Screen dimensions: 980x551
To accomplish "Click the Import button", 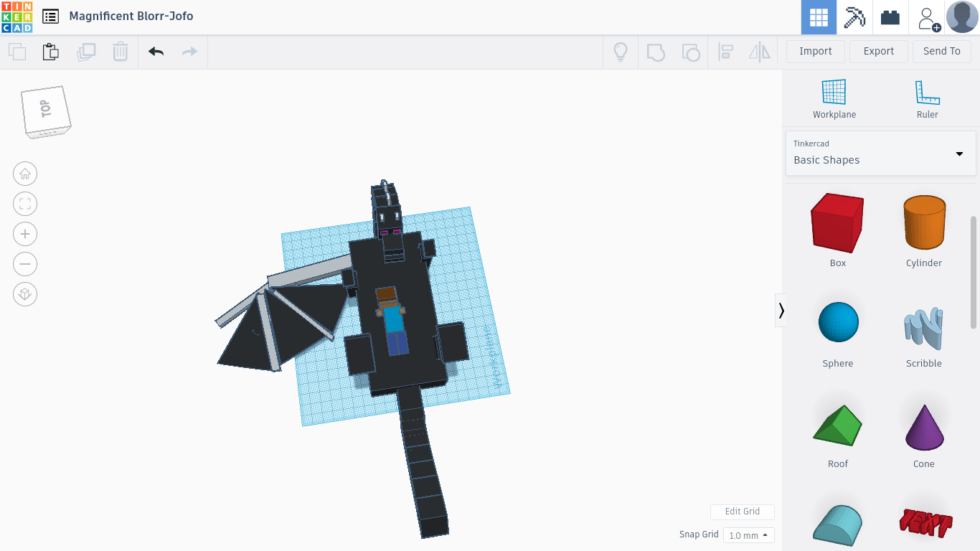I will pos(815,51).
